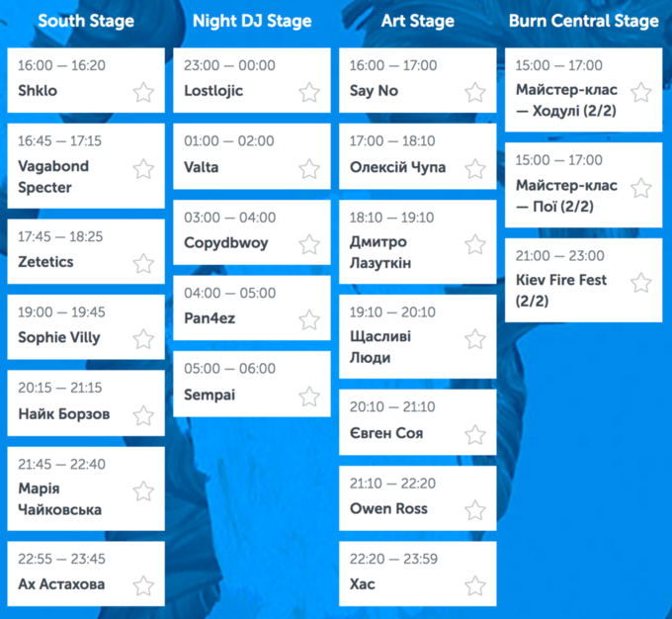Toggle favorite star for Valta
Screen dimensions: 672x619
(309, 168)
